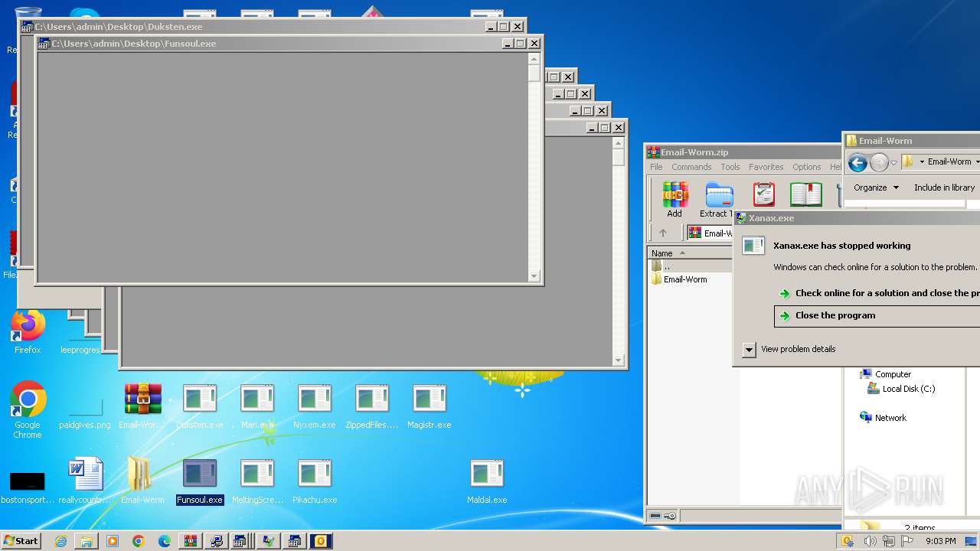Screen dimensions: 980x551
Task: Open the Favorites menu in WinRAR
Action: coord(766,167)
